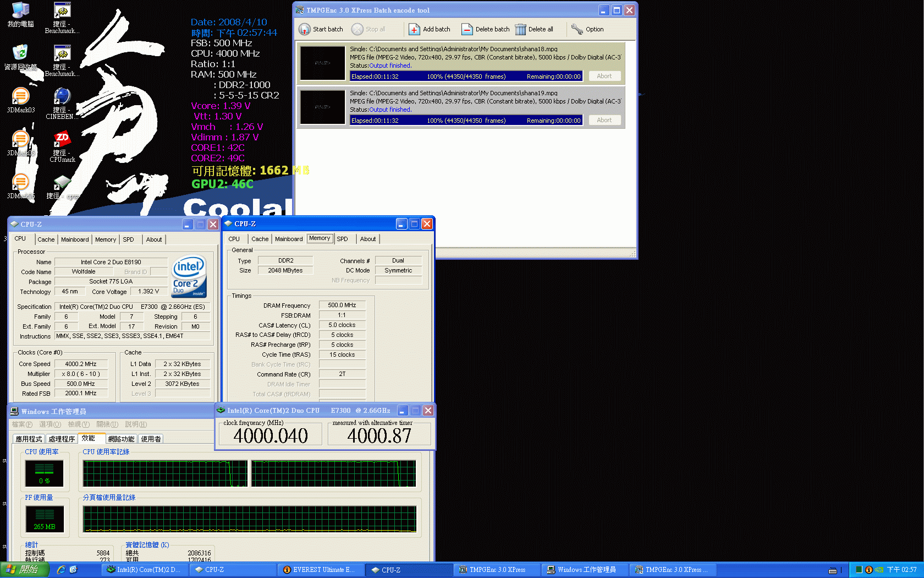Screen dimensions: 924x578
Task: Click the keyboard language bar icon
Action: click(833, 570)
